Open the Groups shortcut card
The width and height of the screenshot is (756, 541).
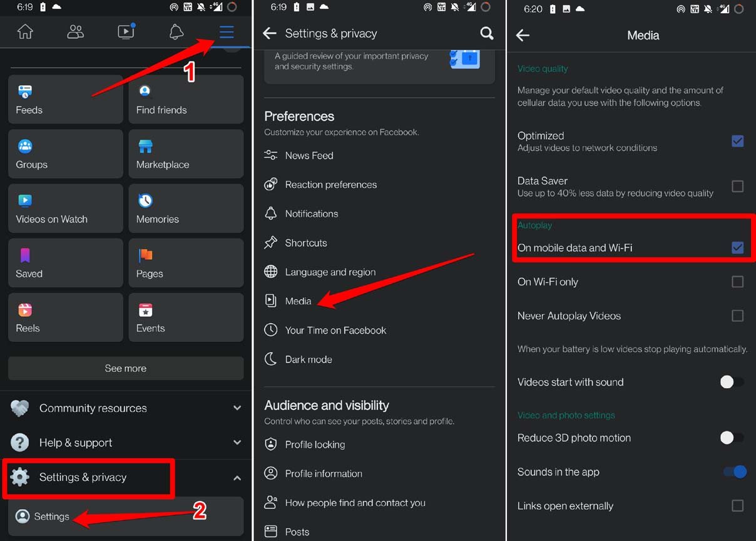(66, 153)
